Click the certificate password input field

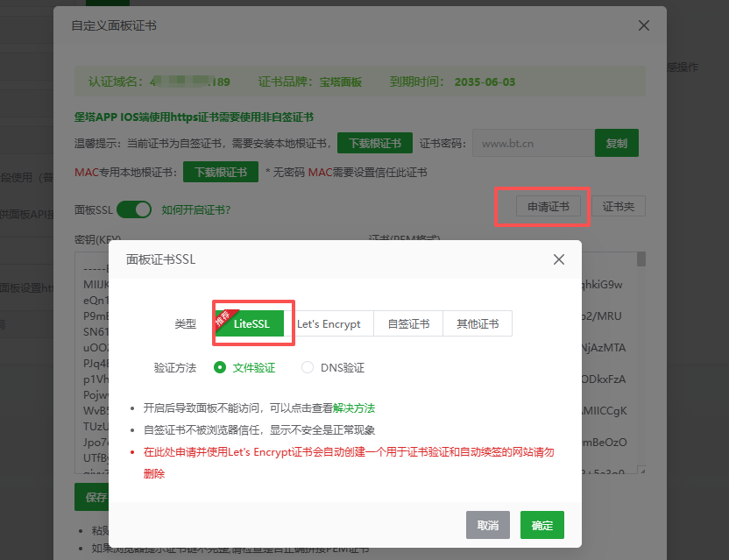coord(532,142)
